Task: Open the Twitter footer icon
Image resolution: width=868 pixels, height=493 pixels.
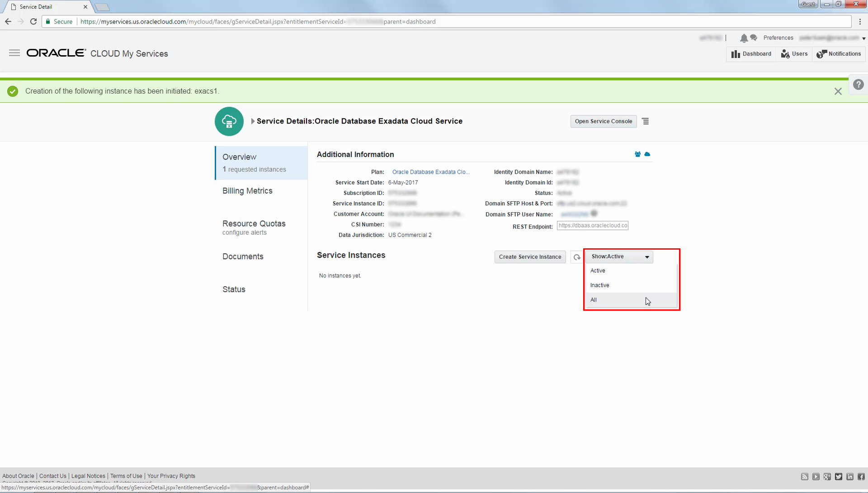Action: pos(839,477)
